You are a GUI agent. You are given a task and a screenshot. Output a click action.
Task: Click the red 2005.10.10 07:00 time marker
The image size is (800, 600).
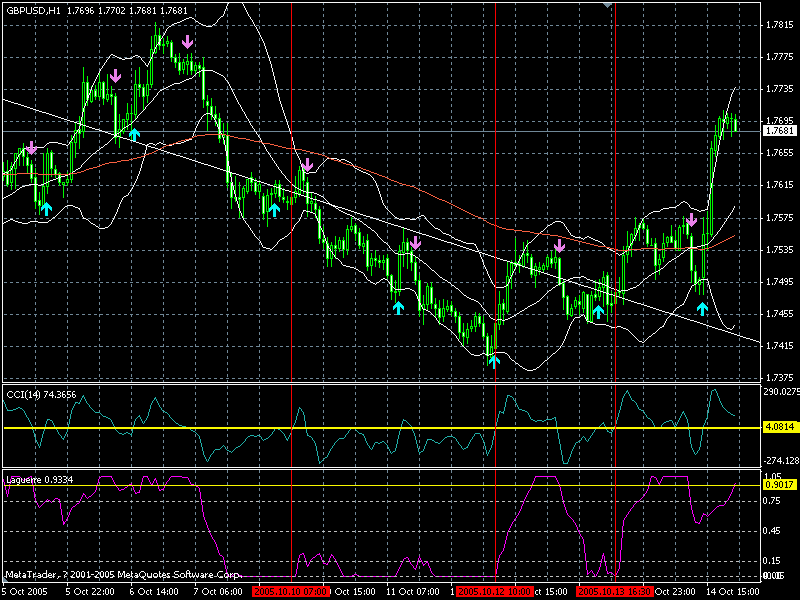click(290, 592)
